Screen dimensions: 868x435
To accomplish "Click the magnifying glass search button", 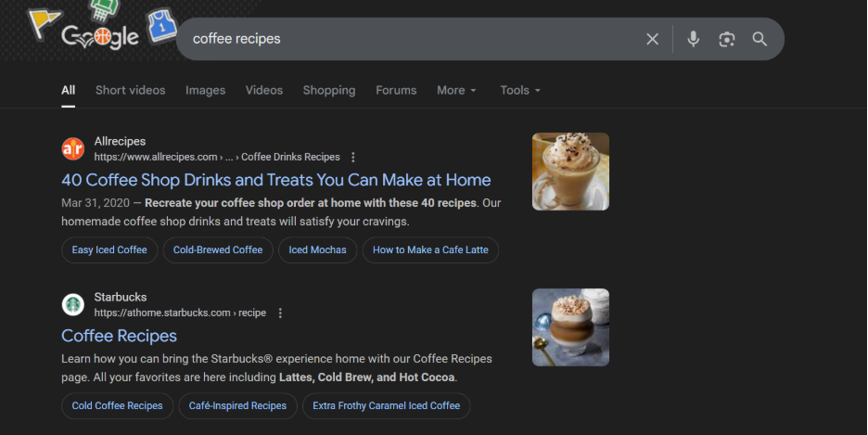I will (759, 39).
